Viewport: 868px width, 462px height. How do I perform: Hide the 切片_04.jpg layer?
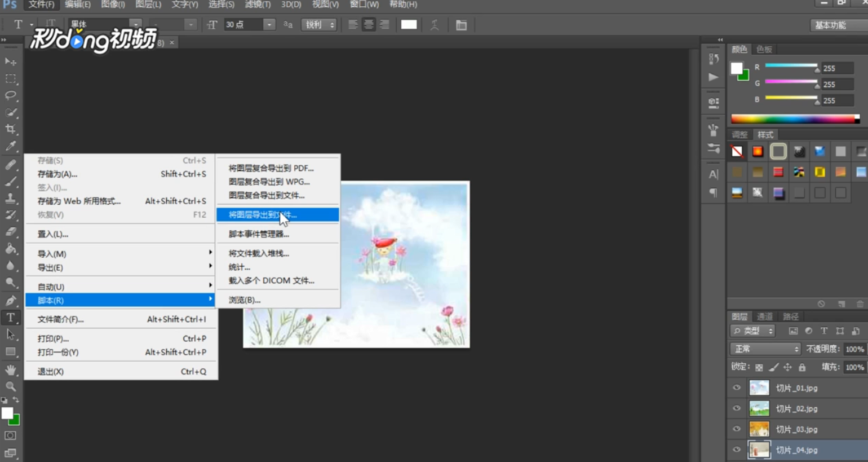coord(737,450)
